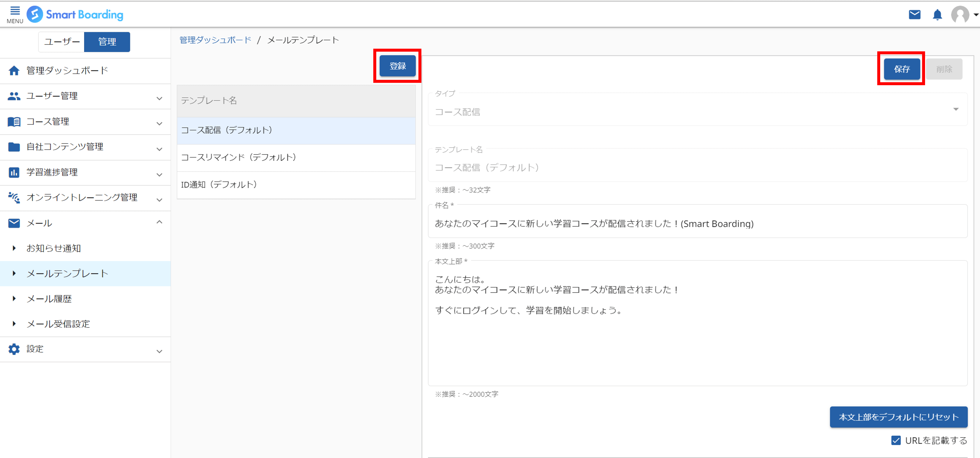
Task: Click the home icon beside 管理ダッシュボード
Action: coord(14,71)
